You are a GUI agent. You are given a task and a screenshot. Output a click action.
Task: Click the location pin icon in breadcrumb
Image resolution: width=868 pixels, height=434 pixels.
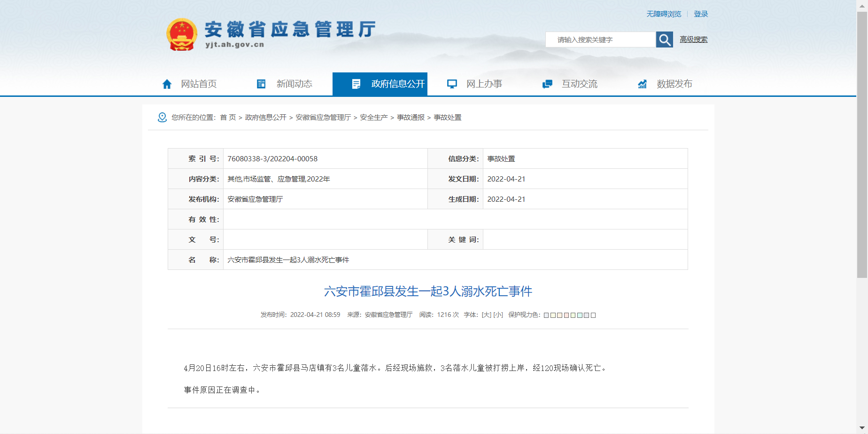click(x=162, y=117)
